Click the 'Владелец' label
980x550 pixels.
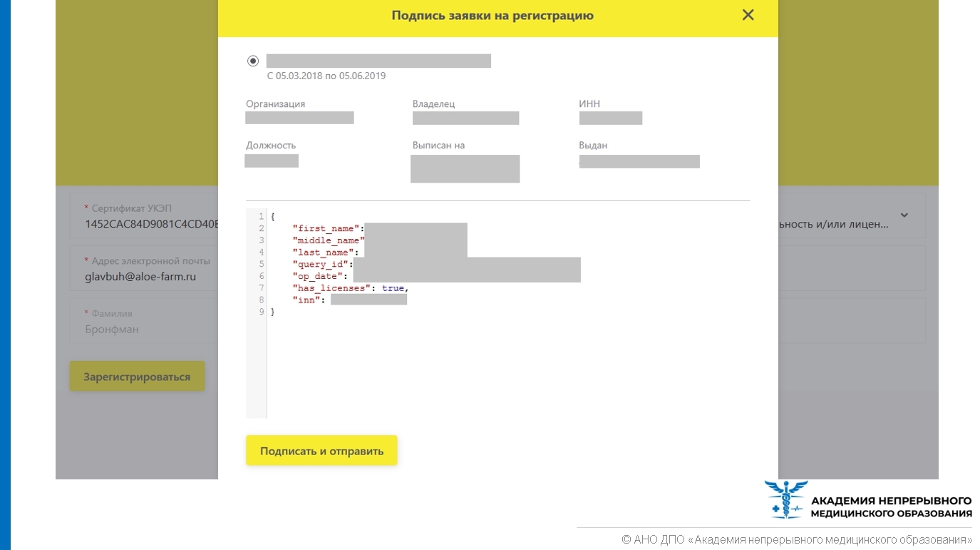[433, 104]
